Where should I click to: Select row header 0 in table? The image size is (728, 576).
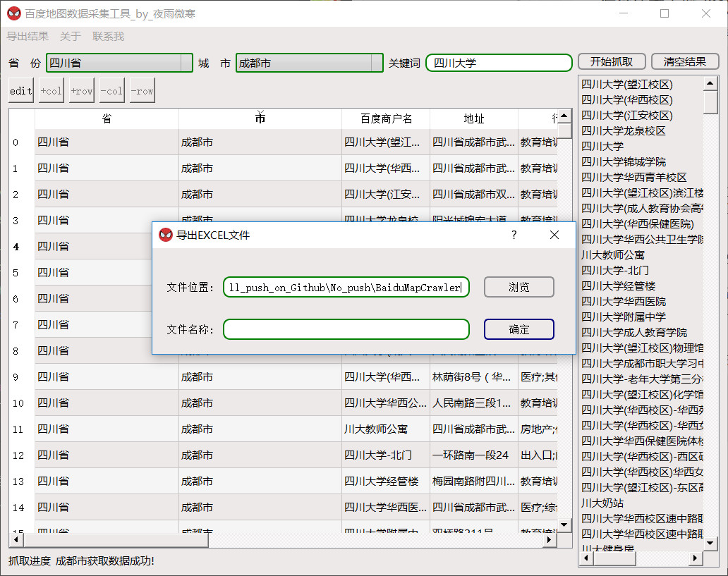click(22, 142)
